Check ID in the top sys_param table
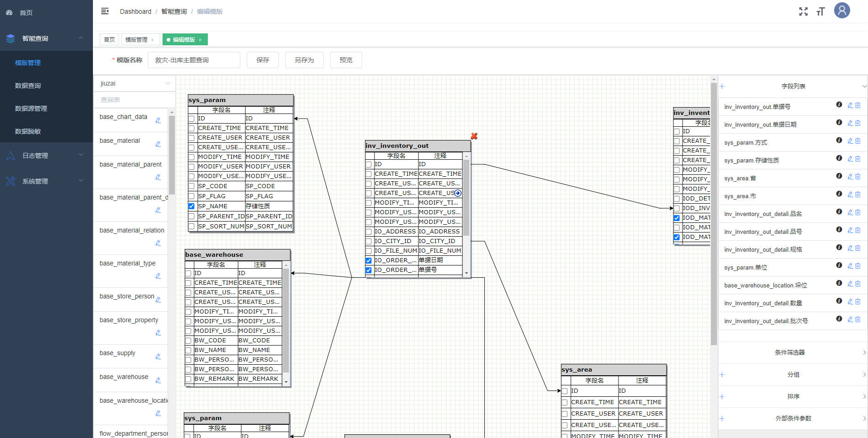This screenshot has width=868, height=438. pos(192,119)
